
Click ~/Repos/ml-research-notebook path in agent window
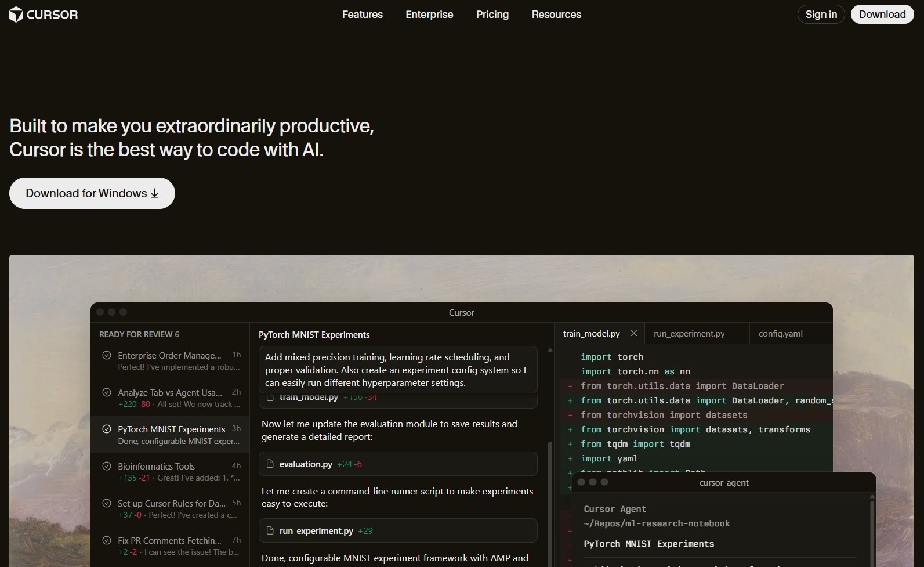[x=657, y=523]
